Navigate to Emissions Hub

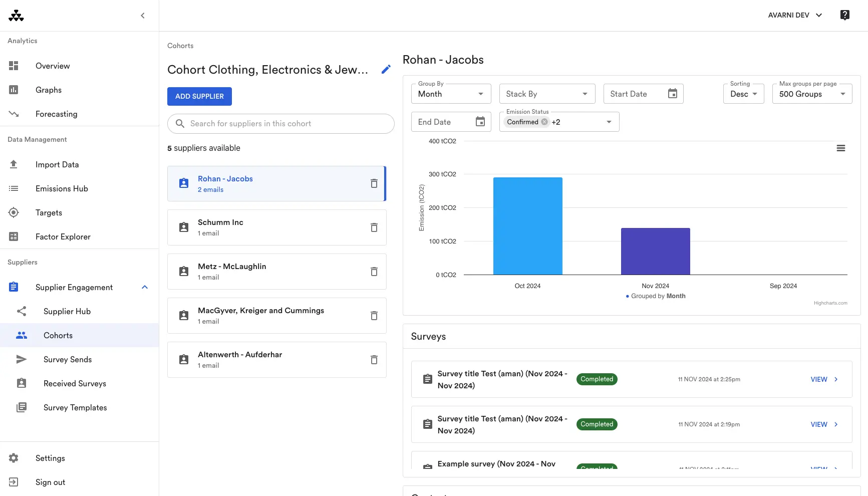79,188
